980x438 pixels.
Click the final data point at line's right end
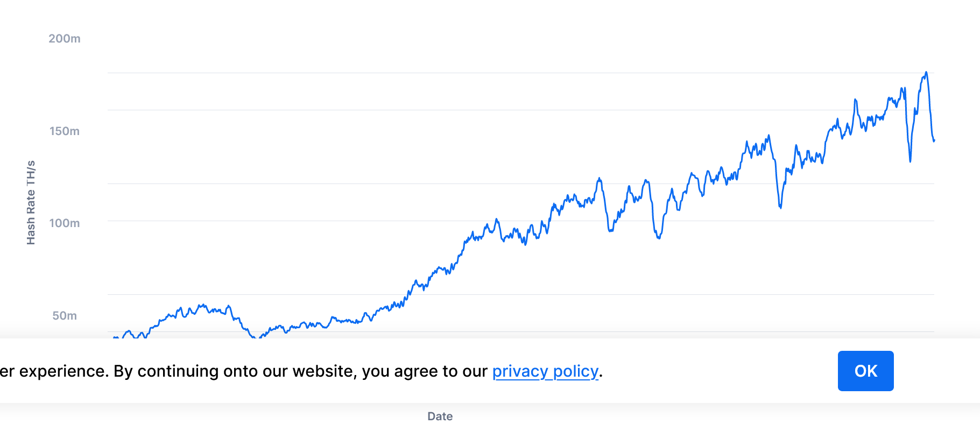point(934,140)
